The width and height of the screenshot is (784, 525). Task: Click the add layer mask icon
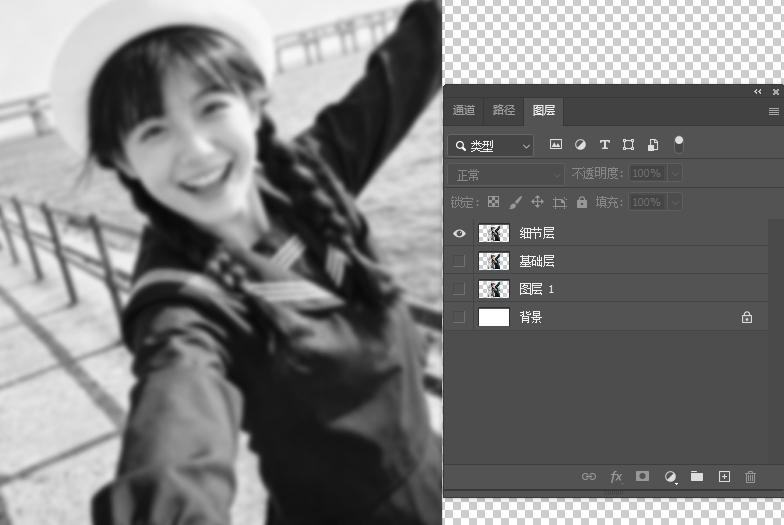click(643, 477)
